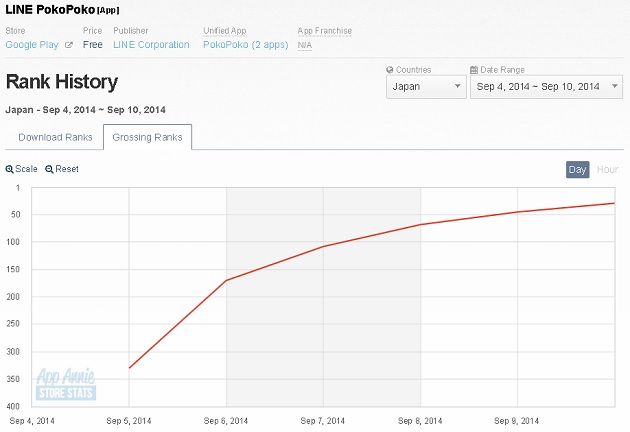The height and width of the screenshot is (432, 630).
Task: Click the Unified App label
Action: (x=225, y=31)
